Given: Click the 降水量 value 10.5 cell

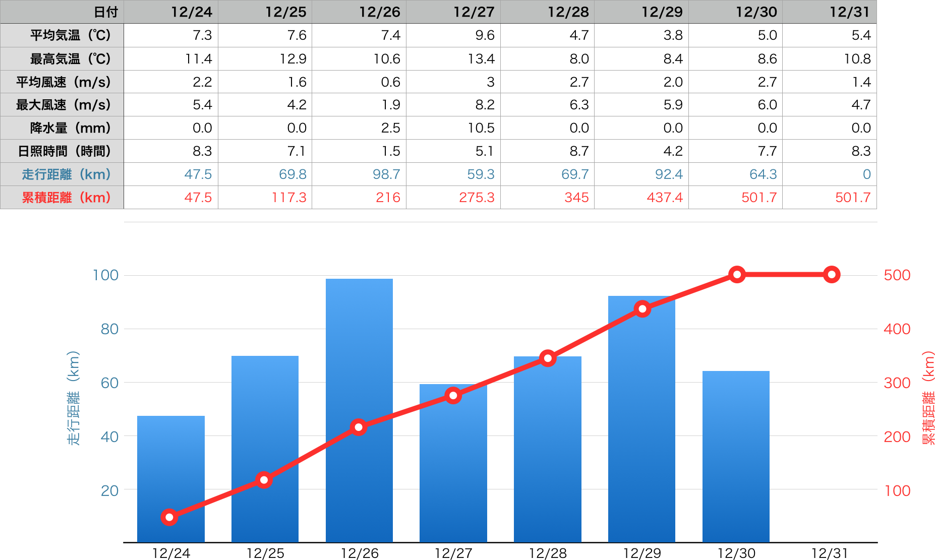Looking at the screenshot, I should pos(453,128).
